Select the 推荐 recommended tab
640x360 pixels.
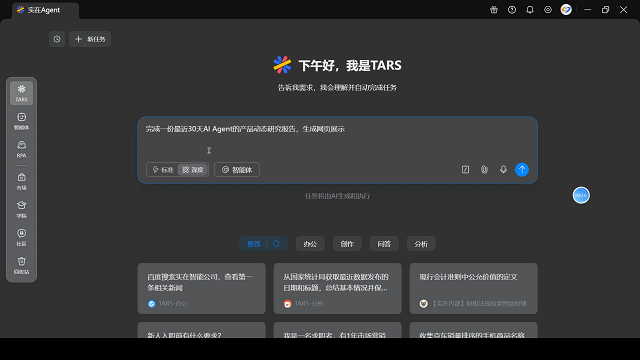[254, 244]
